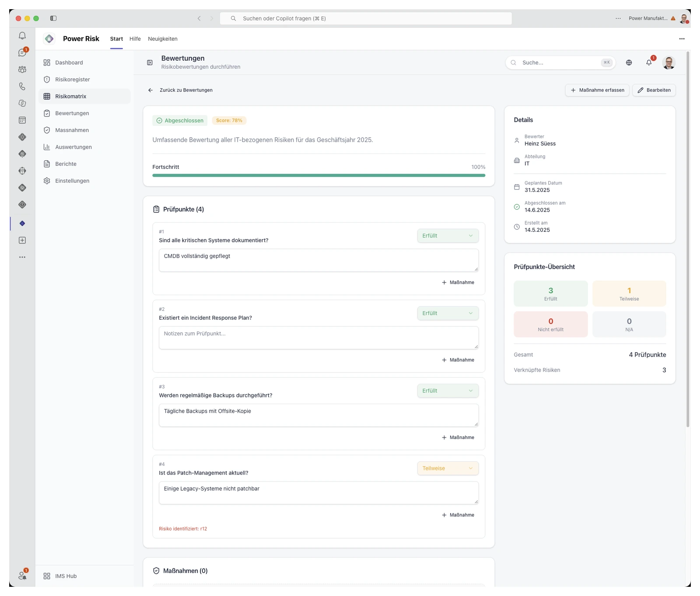Viewport: 700px width, 596px height.
Task: Add Maßnahme to Patch-Management Prüfpunkt
Action: [x=458, y=515]
